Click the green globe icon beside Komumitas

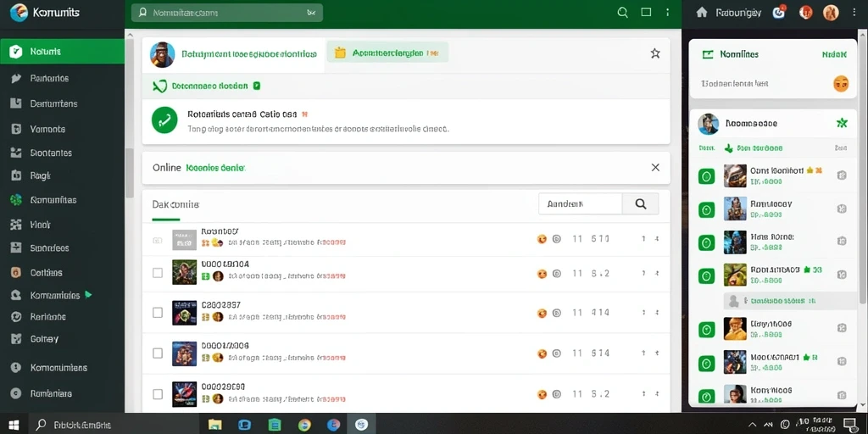(x=16, y=200)
